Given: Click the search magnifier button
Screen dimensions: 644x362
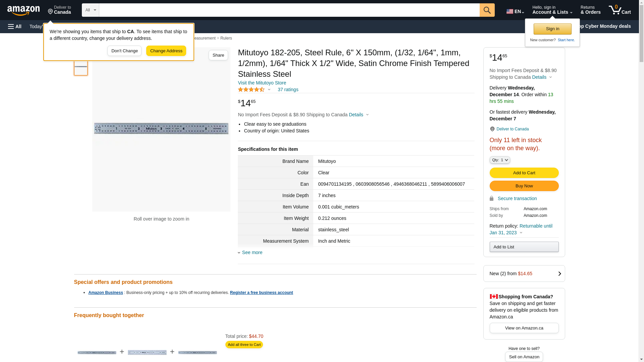Looking at the screenshot, I should [487, 10].
